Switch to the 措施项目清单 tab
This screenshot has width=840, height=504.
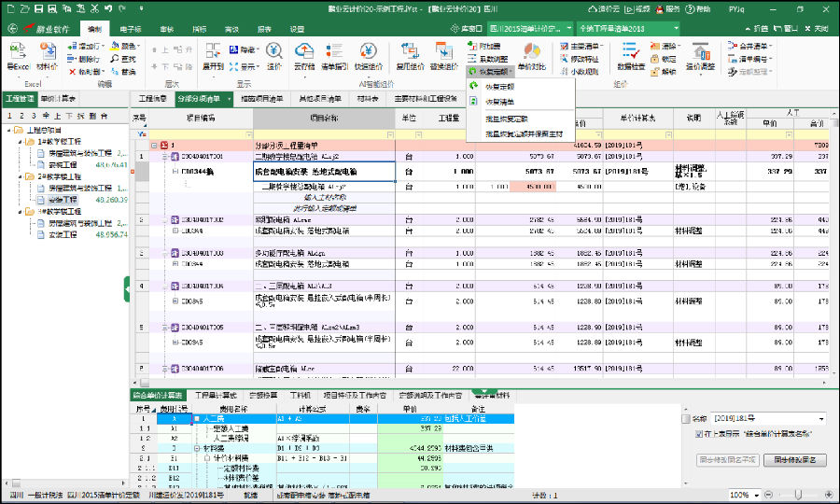point(260,98)
